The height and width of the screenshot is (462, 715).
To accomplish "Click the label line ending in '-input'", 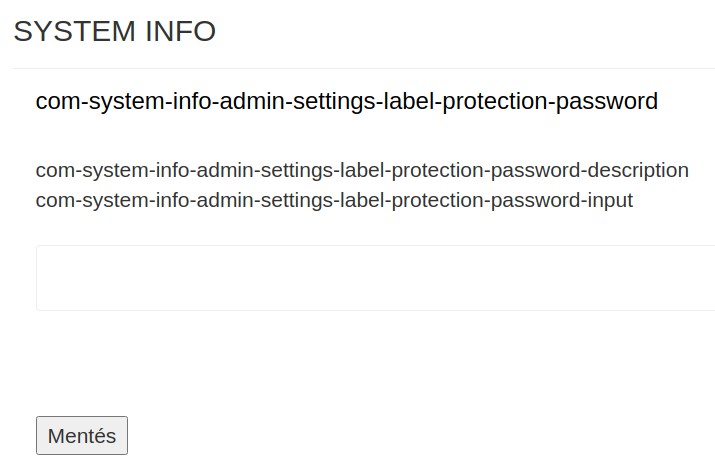I will (x=334, y=200).
